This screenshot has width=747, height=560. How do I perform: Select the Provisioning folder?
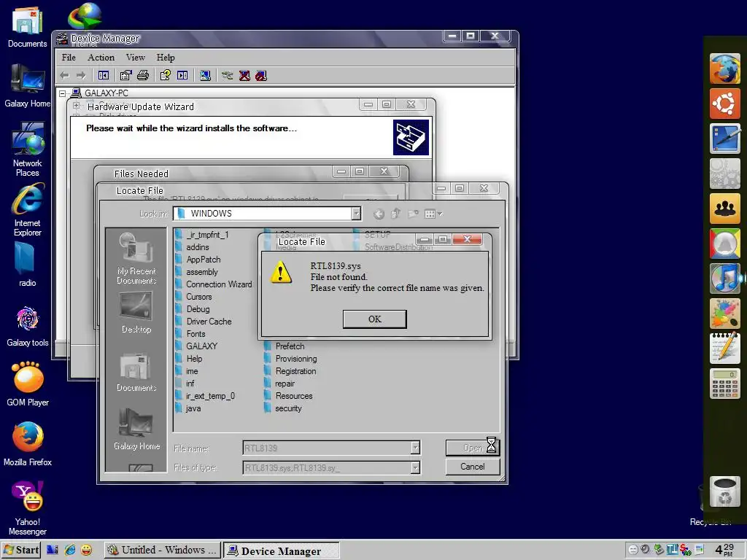(x=290, y=359)
